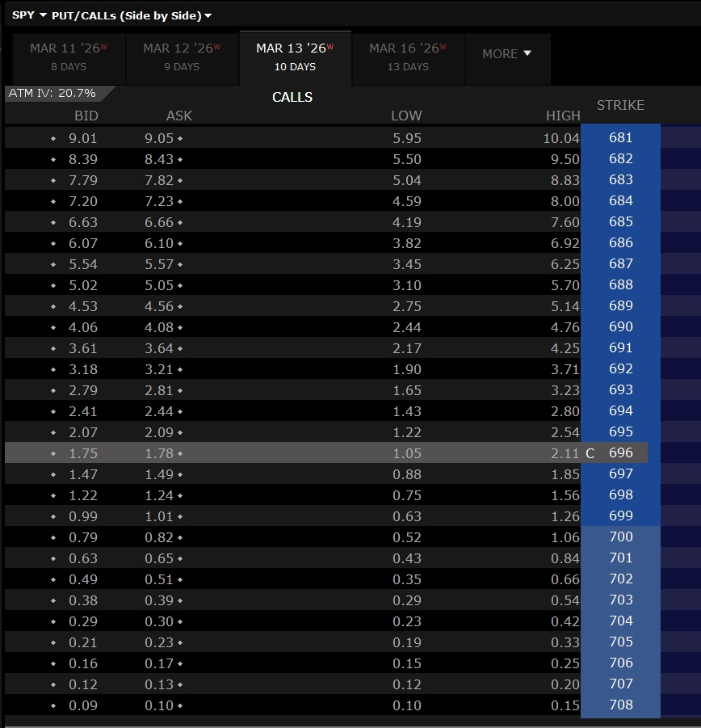The width and height of the screenshot is (701, 728).
Task: Click the STRIKE column header
Action: click(x=620, y=105)
